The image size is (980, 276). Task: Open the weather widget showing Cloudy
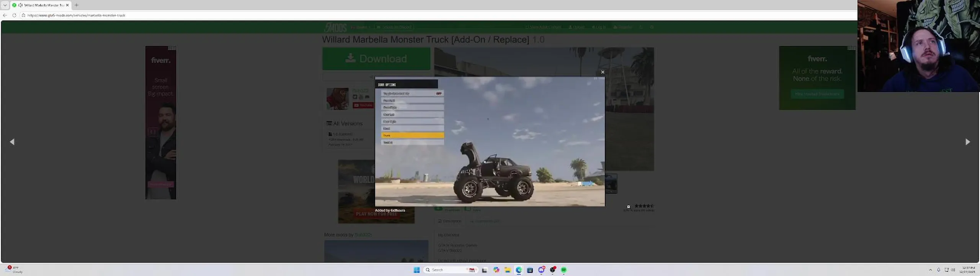pos(15,269)
